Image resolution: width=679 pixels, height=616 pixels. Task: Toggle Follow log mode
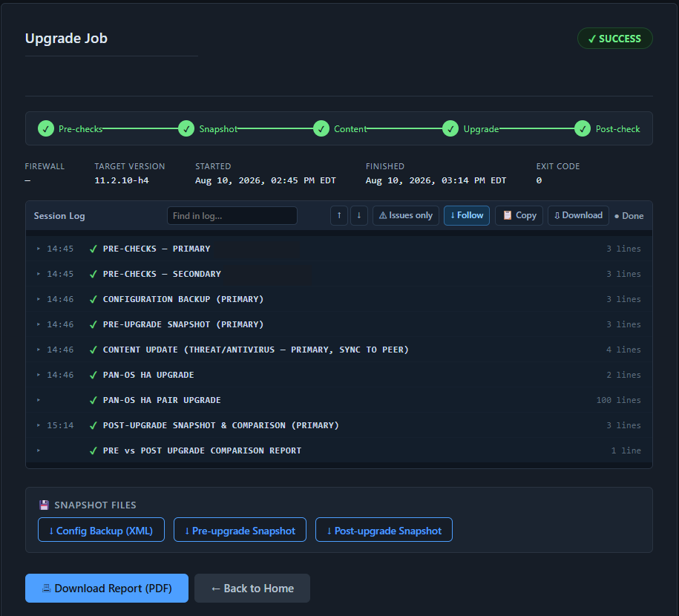pos(467,215)
